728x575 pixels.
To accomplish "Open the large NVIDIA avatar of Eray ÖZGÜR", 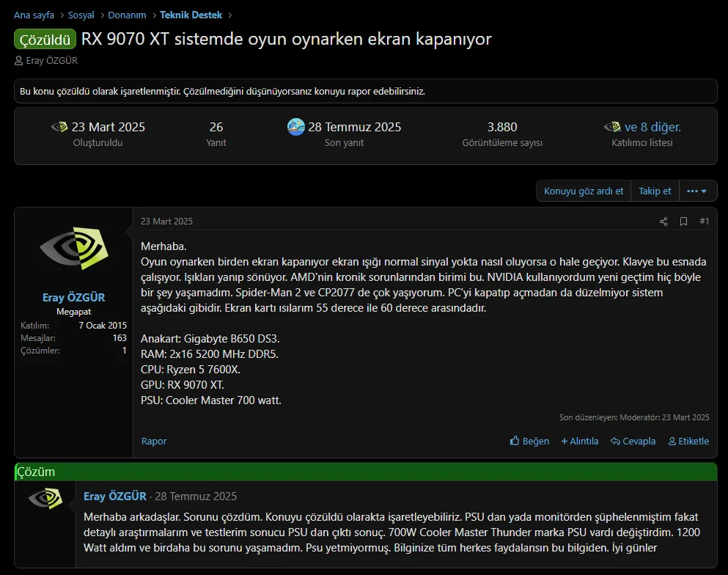I will pos(74,249).
